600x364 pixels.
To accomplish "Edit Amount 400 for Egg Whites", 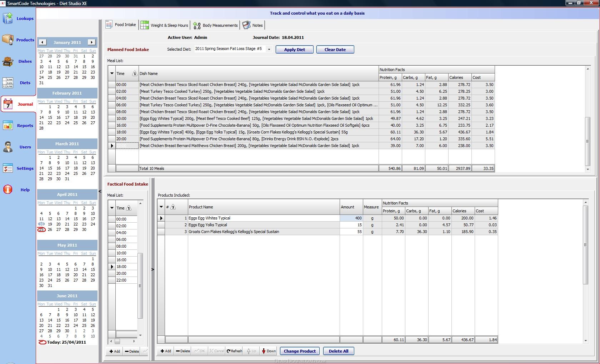I will 351,218.
